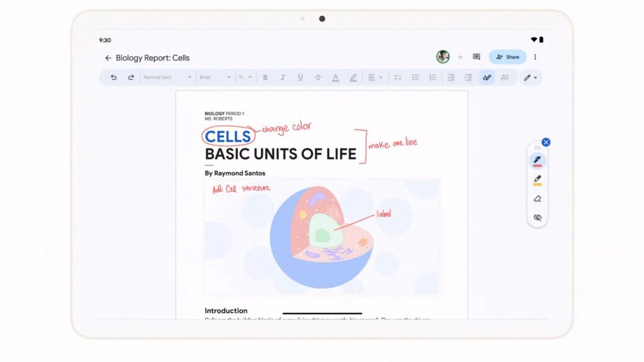Decrease the paragraph indent
The width and height of the screenshot is (644, 362).
451,77
